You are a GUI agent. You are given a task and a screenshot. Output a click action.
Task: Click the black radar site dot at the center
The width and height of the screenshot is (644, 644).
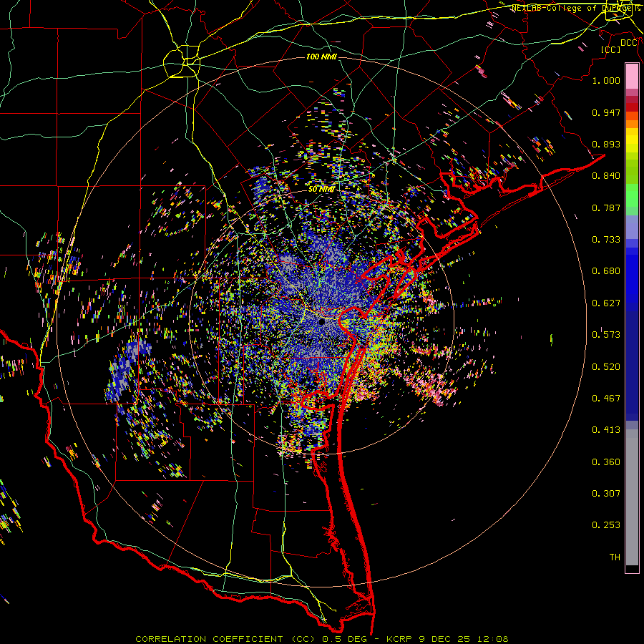click(321, 322)
